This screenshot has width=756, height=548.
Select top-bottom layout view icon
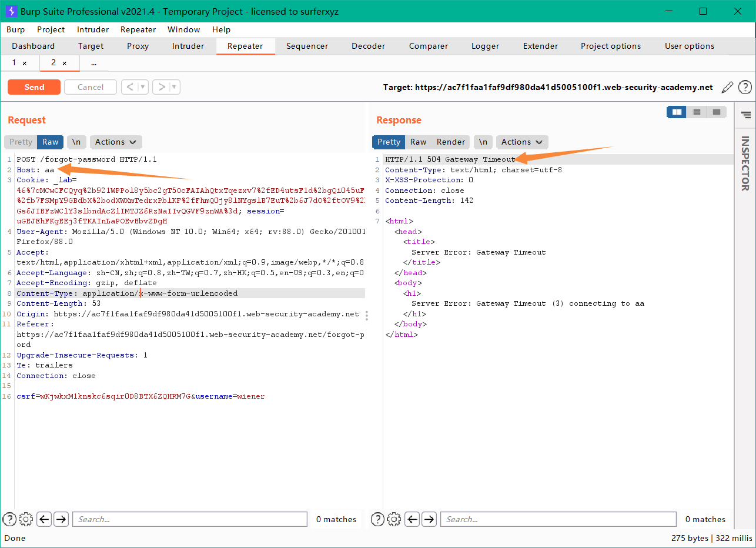pos(697,112)
